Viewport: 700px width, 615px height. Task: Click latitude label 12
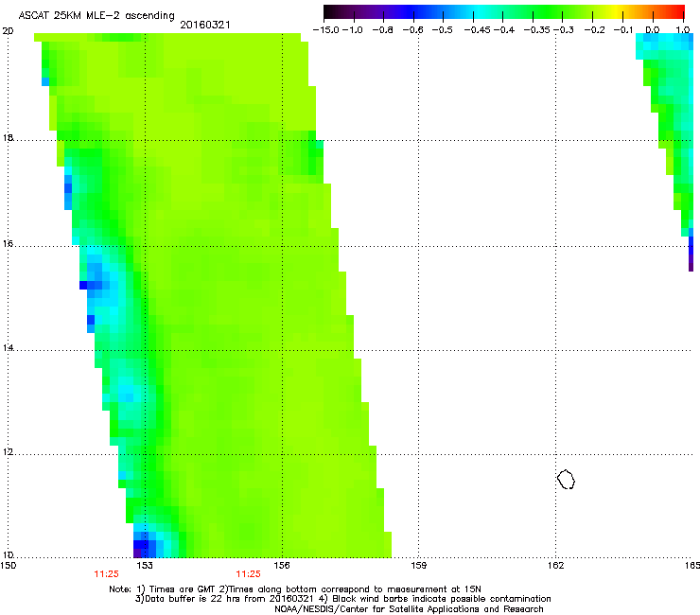click(8, 452)
